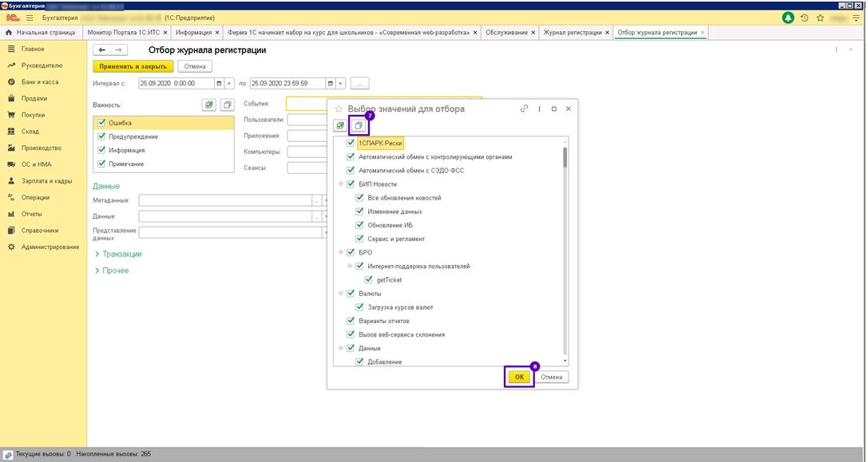This screenshot has height=462, width=868.
Task: Click into the Пользователи field
Action: coord(307,120)
